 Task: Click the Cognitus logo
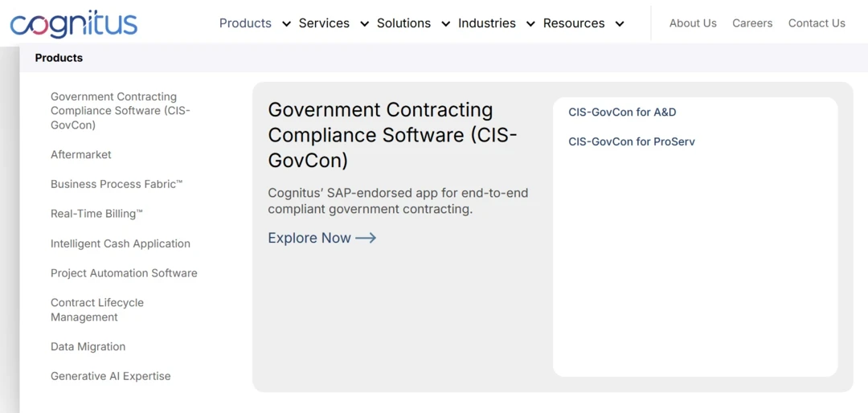[74, 23]
